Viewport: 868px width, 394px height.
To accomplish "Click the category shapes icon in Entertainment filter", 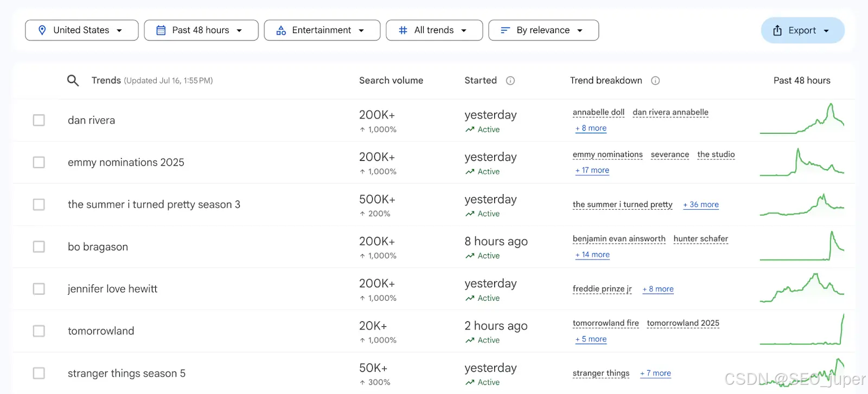I will click(x=281, y=30).
